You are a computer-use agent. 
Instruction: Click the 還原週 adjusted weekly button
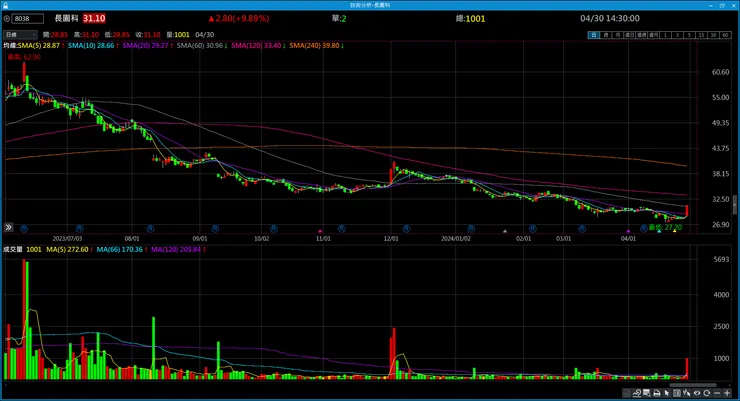click(641, 35)
